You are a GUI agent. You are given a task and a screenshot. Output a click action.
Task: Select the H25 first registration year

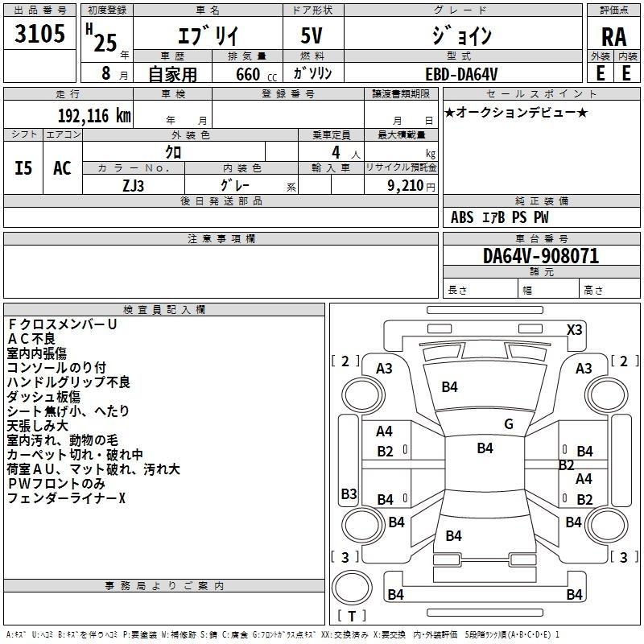(101, 38)
